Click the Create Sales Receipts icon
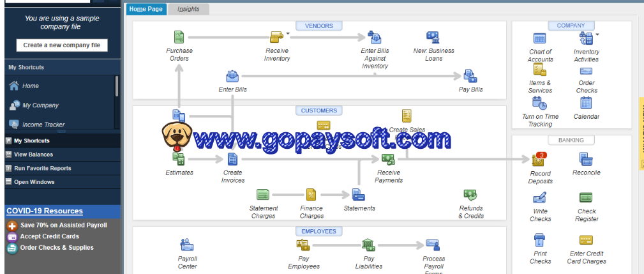 pyautogui.click(x=407, y=116)
